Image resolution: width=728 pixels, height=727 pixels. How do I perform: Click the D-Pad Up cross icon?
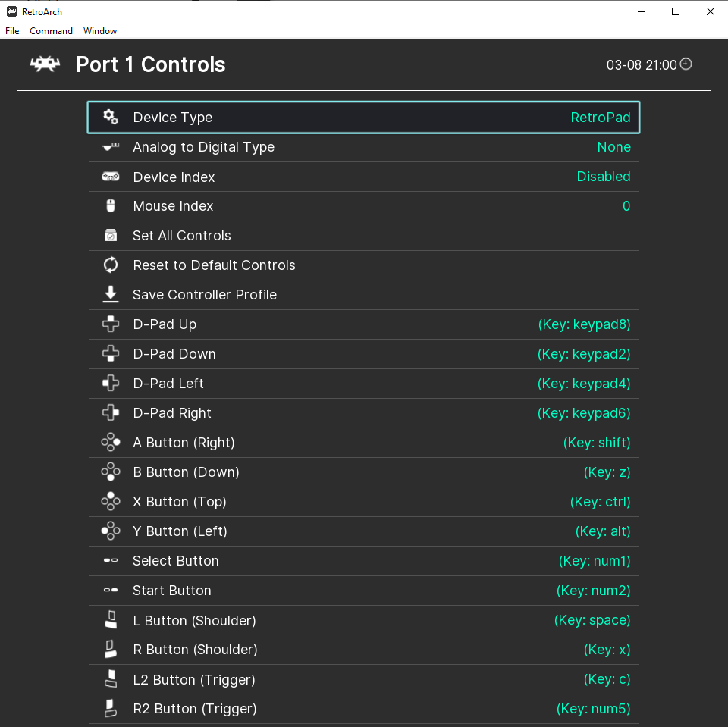[x=111, y=324]
